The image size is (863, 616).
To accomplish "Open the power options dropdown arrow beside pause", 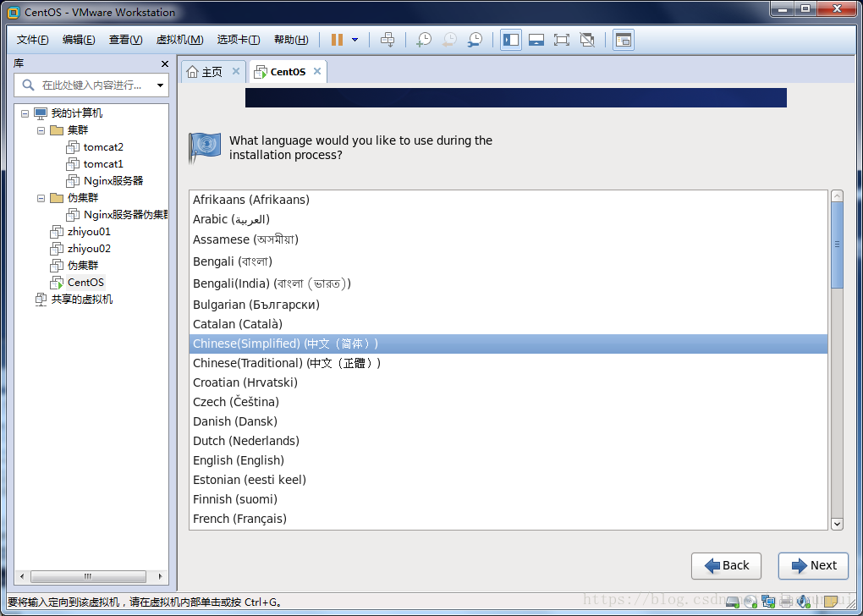I will coord(355,40).
